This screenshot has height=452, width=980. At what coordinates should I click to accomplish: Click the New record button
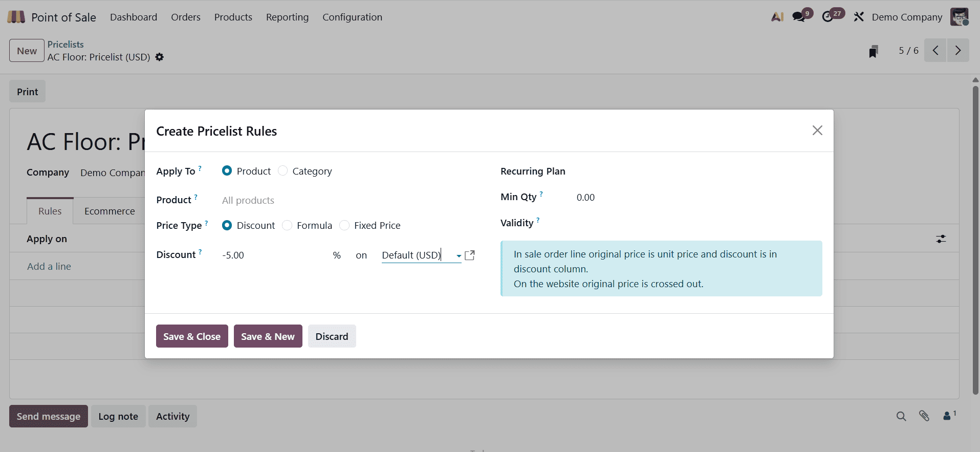27,51
